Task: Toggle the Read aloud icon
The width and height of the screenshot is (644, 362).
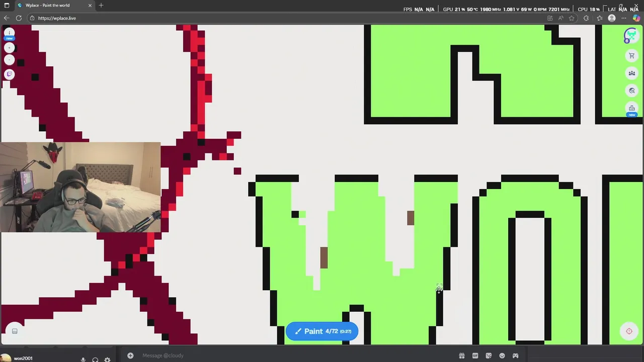Action: pyautogui.click(x=561, y=18)
